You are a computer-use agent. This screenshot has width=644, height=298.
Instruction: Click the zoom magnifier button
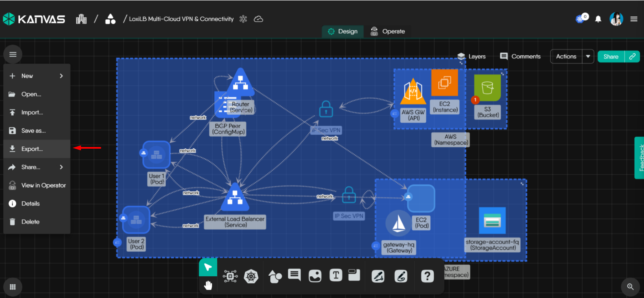click(630, 286)
